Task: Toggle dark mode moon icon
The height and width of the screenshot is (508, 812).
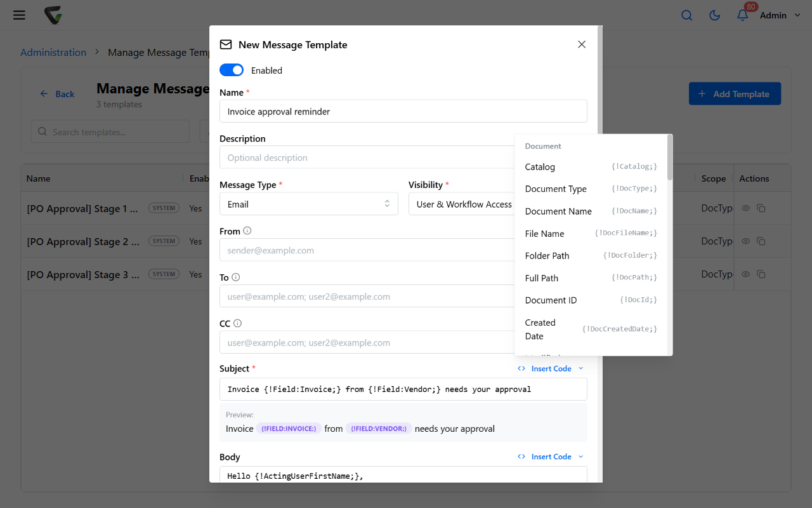Action: click(x=715, y=15)
